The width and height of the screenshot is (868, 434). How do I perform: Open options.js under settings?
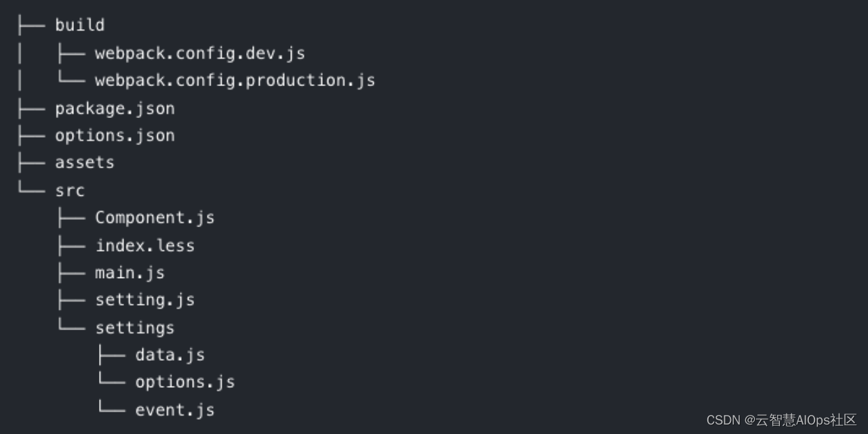pos(184,382)
